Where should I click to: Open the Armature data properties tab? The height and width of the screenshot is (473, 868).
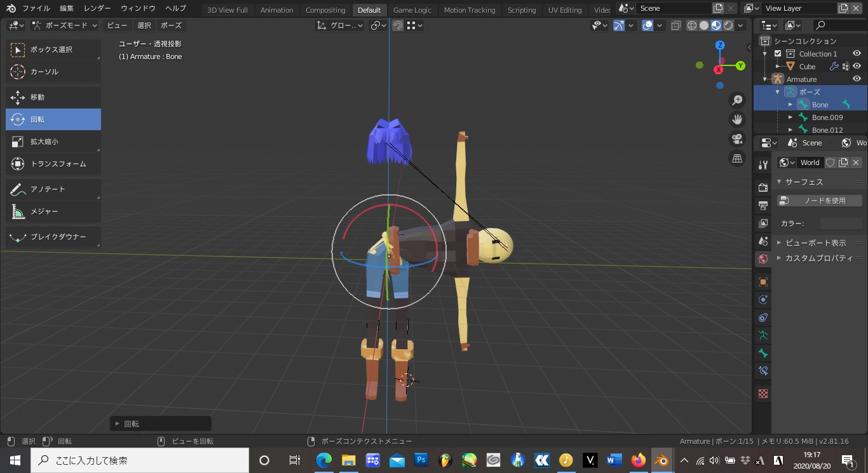(763, 335)
